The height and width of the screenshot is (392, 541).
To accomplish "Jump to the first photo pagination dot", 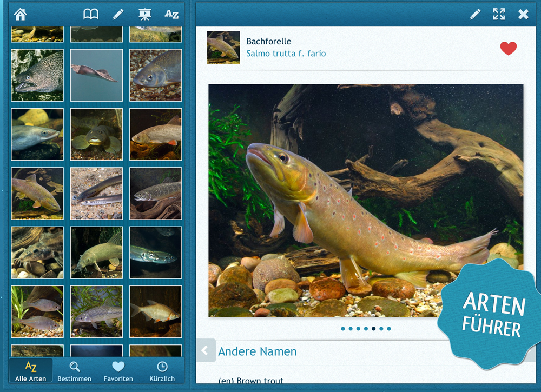I will pos(342,329).
